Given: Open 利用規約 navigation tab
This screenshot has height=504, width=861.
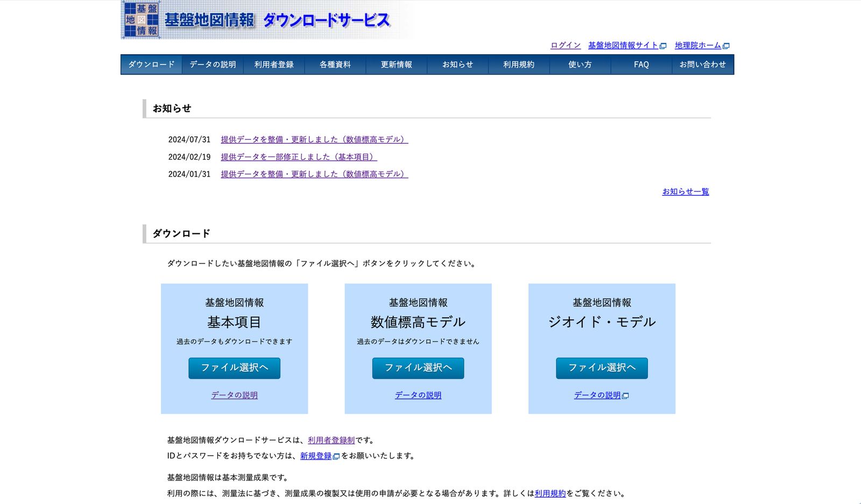Looking at the screenshot, I should (x=519, y=65).
